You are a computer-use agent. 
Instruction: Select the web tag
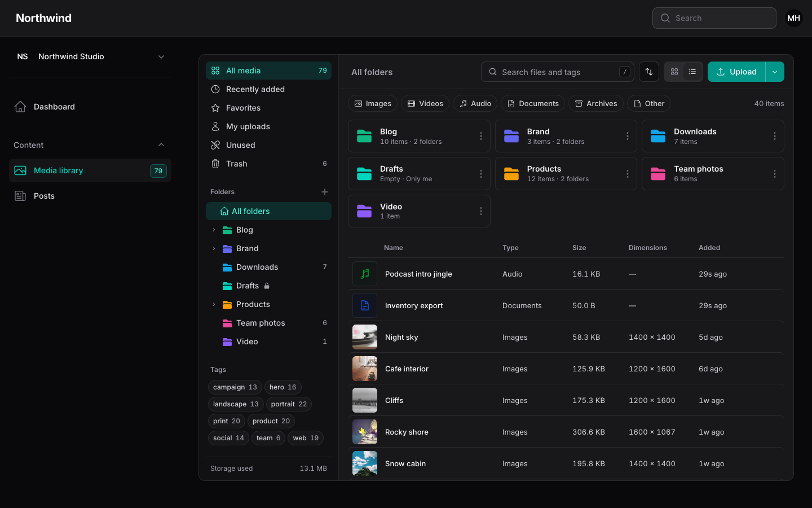(306, 438)
